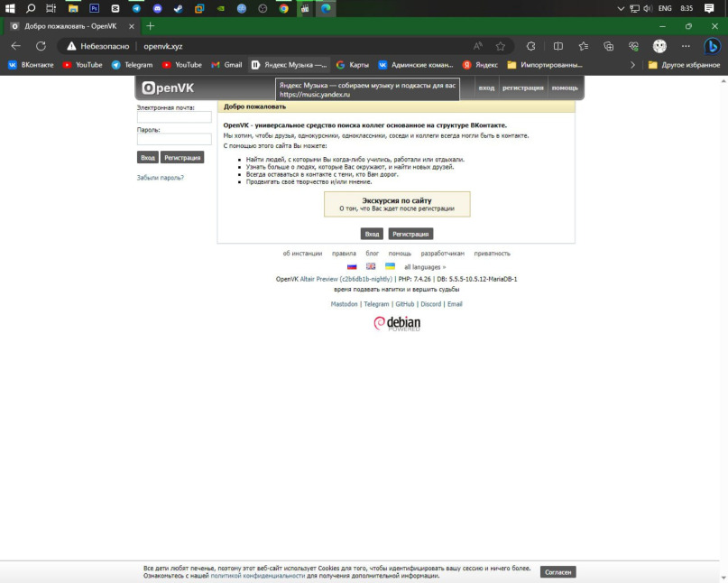Open the Google Карты bookmark
This screenshot has width=728, height=583.
coord(353,65)
